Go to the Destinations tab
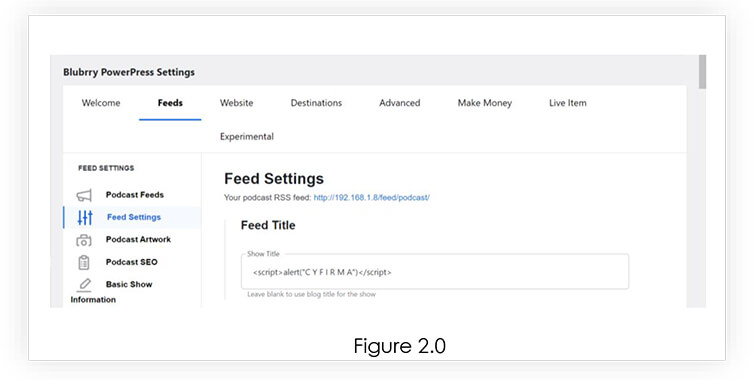This screenshot has height=380, width=755. [x=316, y=103]
